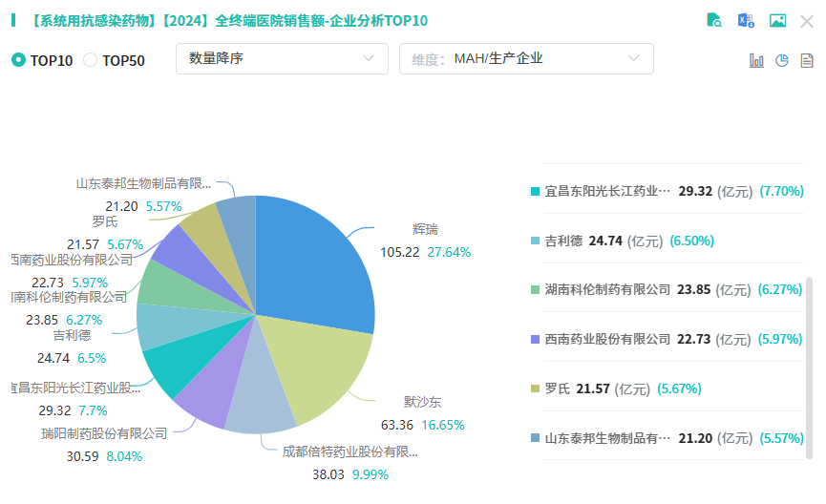Show data table view icon
This screenshot has width=826, height=504.
click(807, 60)
